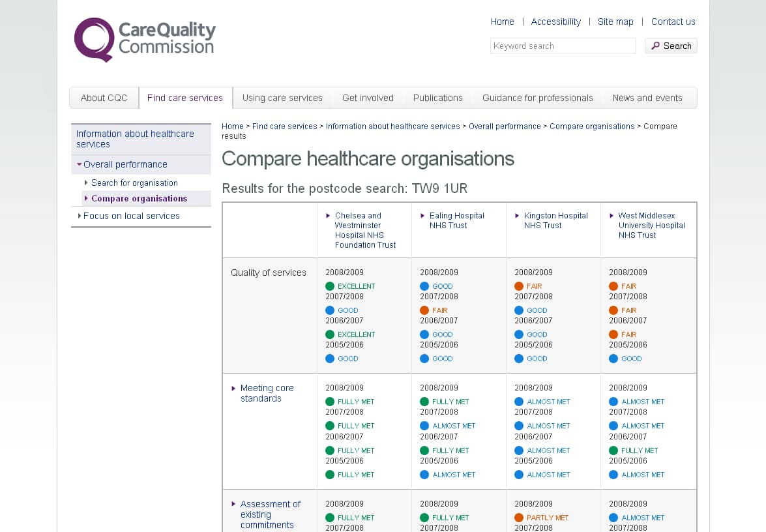Click the arrow beside Chelsea and Westminster Hospital
The image size is (766, 532).
(328, 216)
